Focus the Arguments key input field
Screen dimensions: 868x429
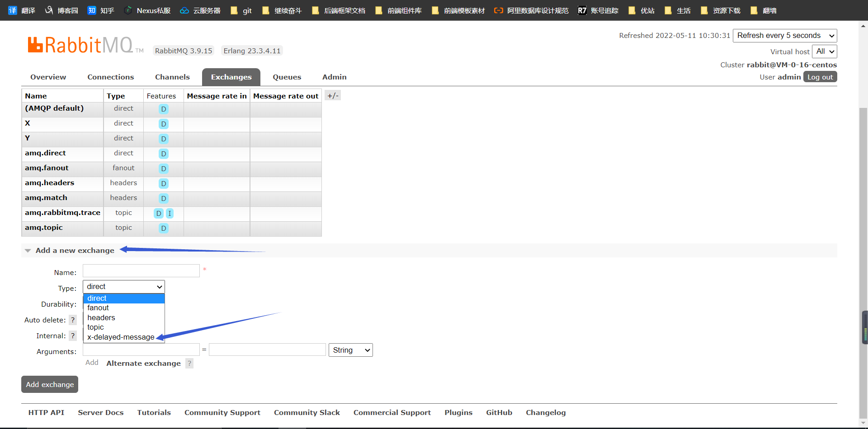pyautogui.click(x=141, y=350)
